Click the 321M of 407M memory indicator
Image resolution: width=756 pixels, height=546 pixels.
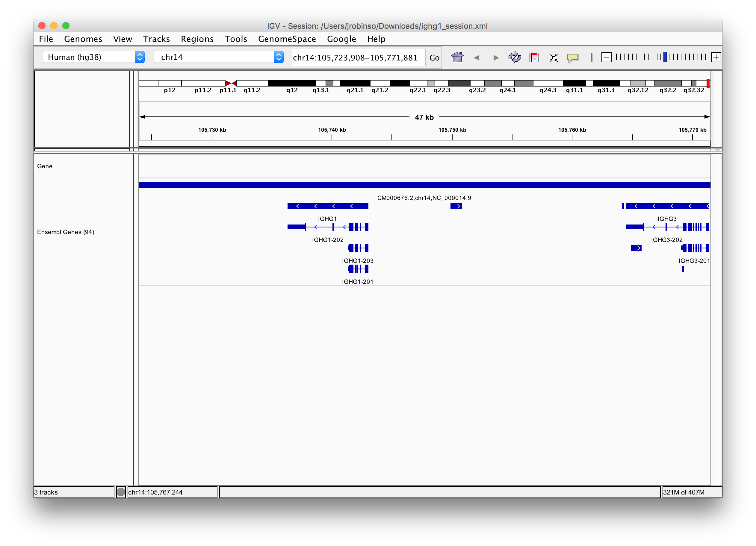click(692, 492)
